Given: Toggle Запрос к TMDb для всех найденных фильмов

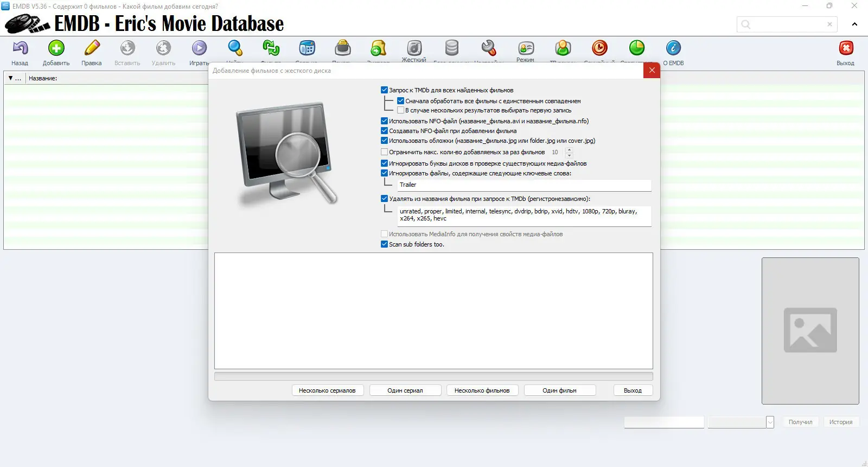Looking at the screenshot, I should pyautogui.click(x=385, y=90).
